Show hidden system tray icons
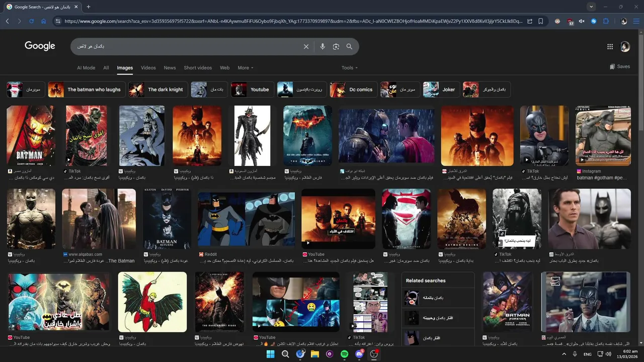 click(x=563, y=354)
